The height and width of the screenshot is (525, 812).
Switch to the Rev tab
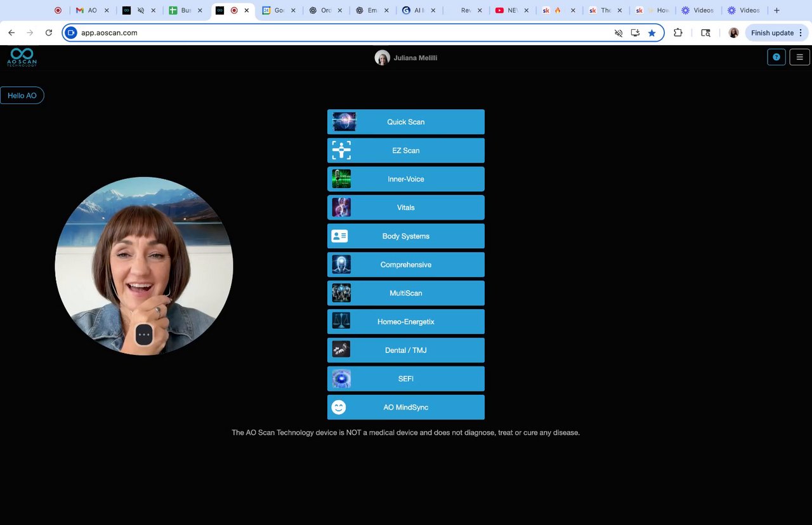[x=466, y=10]
